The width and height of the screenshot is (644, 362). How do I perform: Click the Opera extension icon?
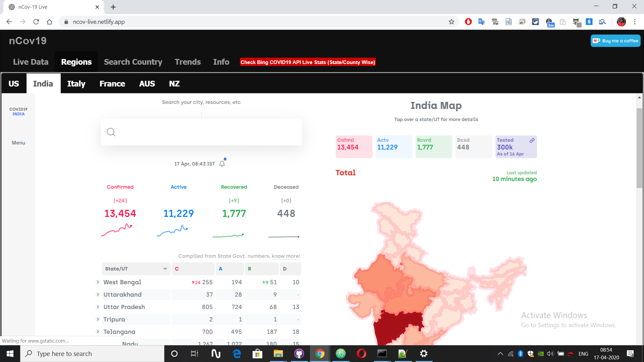[x=468, y=22]
